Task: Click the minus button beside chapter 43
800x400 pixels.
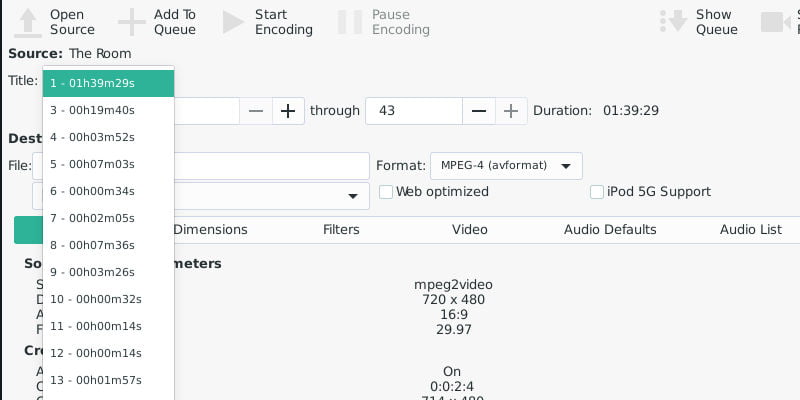Action: (479, 110)
